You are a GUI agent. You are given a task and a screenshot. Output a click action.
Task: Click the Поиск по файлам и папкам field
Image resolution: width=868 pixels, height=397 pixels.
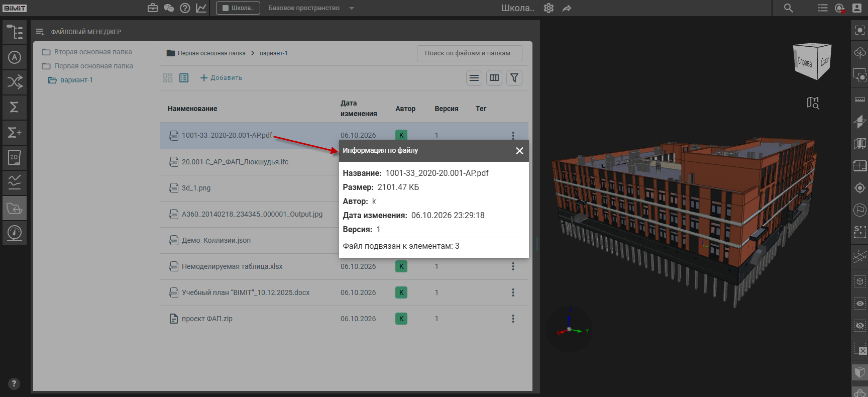click(470, 53)
